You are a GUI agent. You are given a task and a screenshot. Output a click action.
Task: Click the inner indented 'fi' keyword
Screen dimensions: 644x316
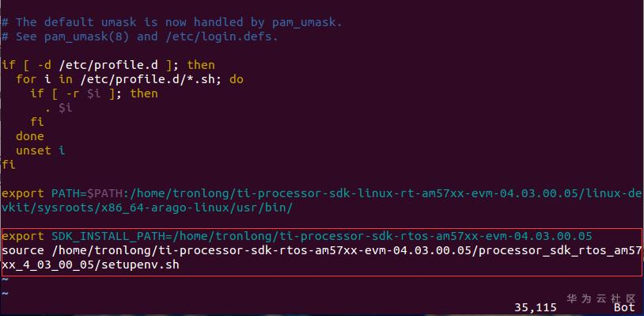click(x=36, y=122)
